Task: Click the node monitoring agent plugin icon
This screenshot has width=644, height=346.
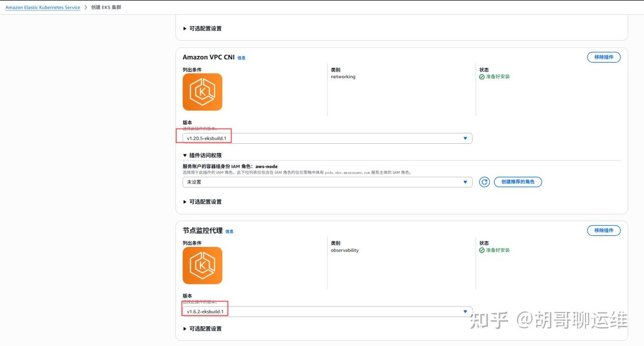Action: pyautogui.click(x=202, y=265)
